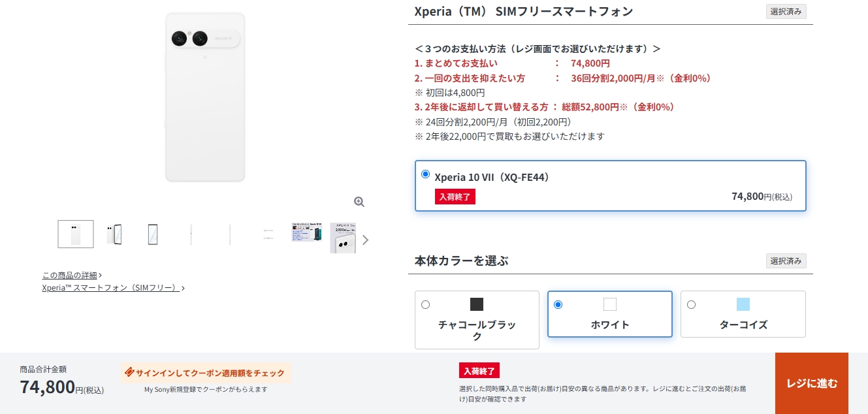This screenshot has height=414, width=868.
Task: Select first thumbnail showing white phone back
Action: coord(76,234)
